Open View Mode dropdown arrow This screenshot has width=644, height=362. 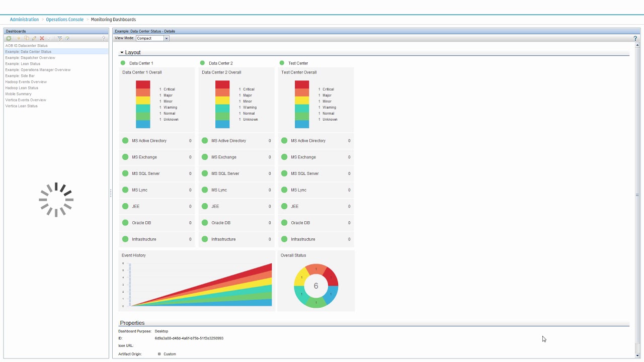click(x=167, y=38)
